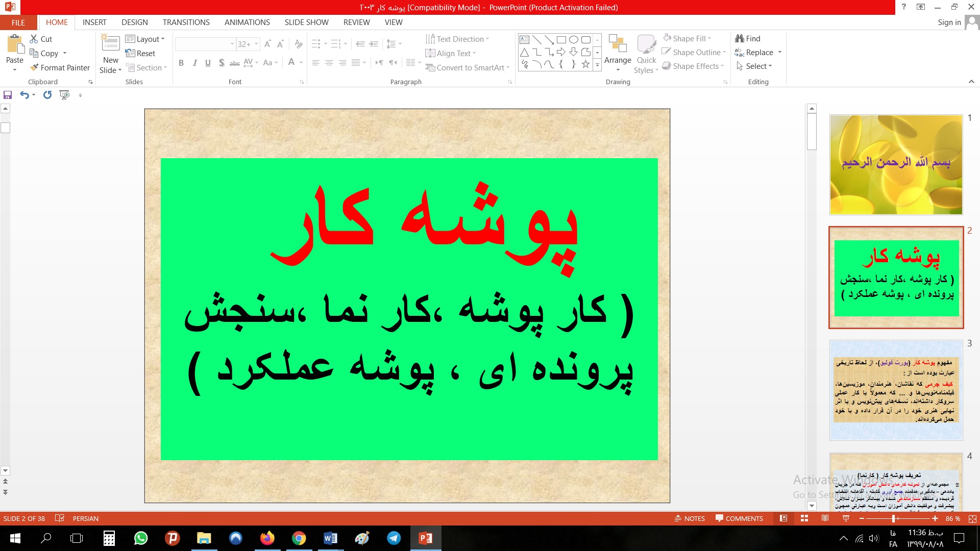Image resolution: width=980 pixels, height=551 pixels.
Task: Click the Save icon in quick access toolbar
Action: pos(8,95)
